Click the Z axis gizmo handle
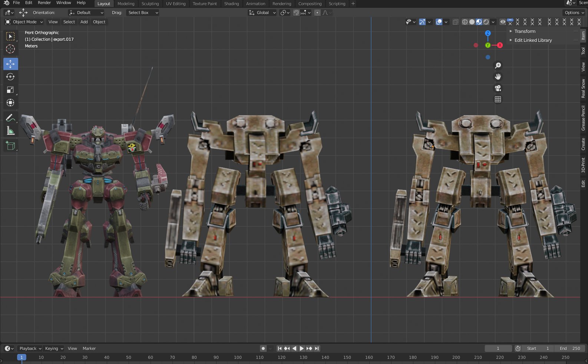The image size is (588, 364). (x=488, y=33)
